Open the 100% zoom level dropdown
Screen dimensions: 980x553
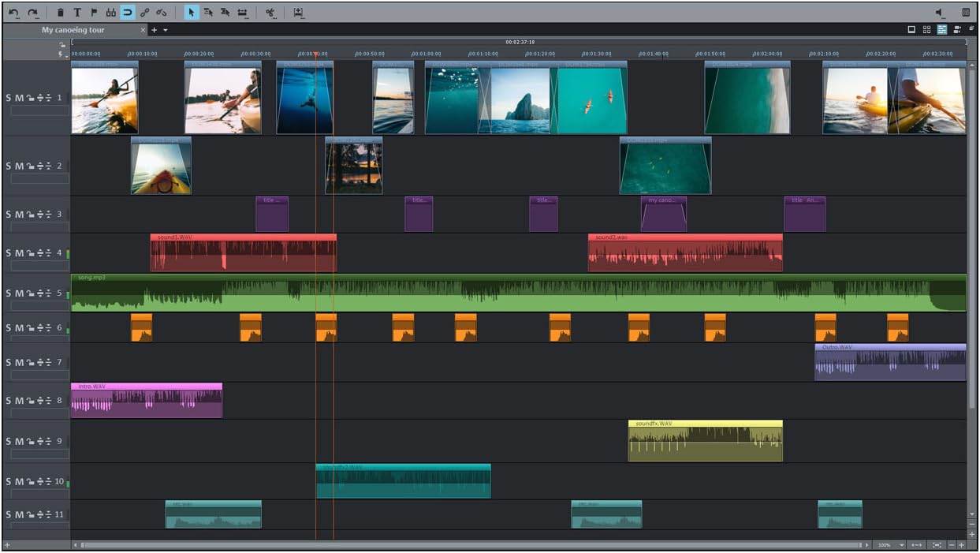coord(901,545)
